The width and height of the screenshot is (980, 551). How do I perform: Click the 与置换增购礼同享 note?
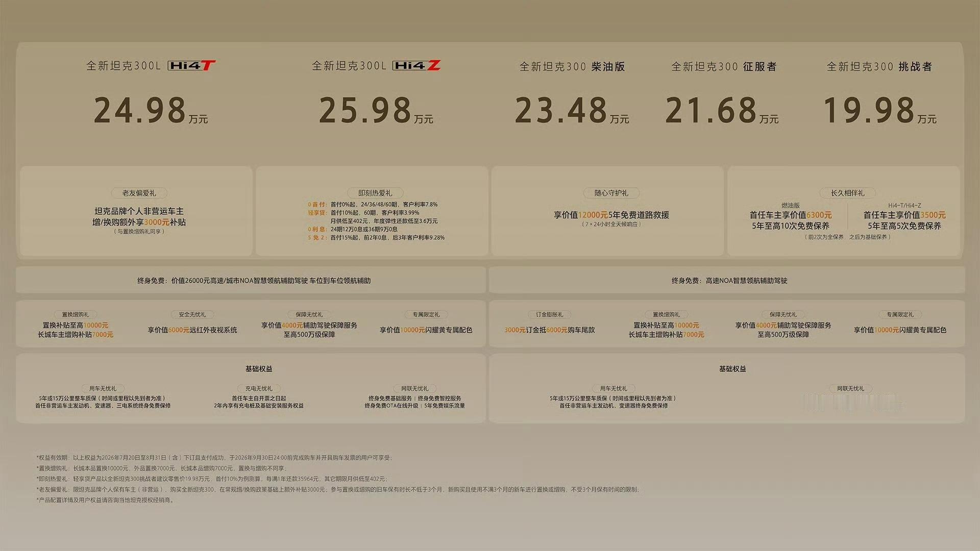pos(139,232)
